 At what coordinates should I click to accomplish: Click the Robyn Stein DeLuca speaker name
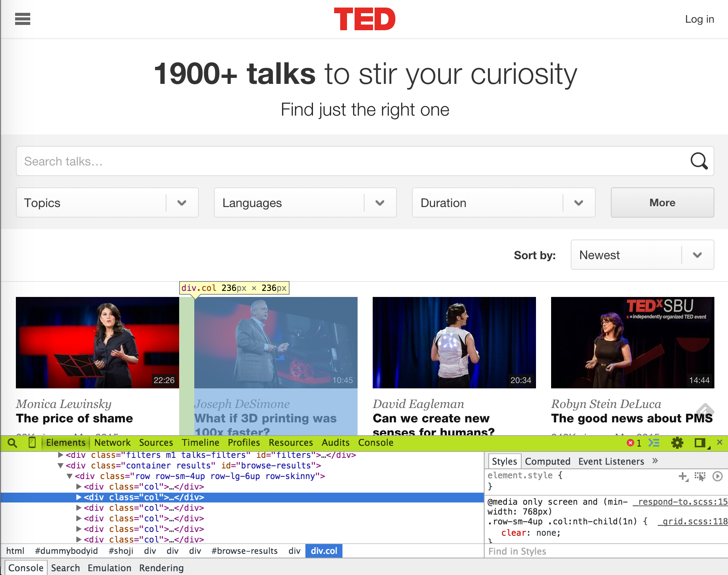point(606,404)
